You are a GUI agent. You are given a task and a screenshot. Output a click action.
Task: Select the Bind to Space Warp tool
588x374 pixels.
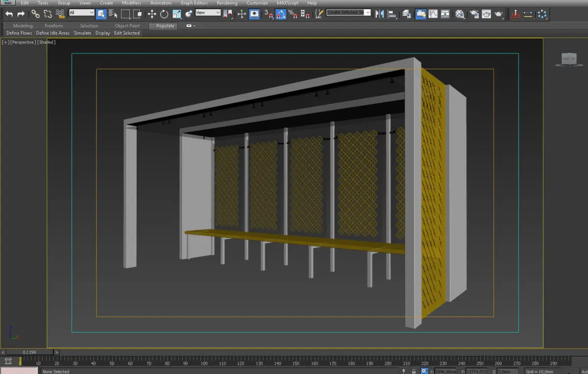[60, 14]
